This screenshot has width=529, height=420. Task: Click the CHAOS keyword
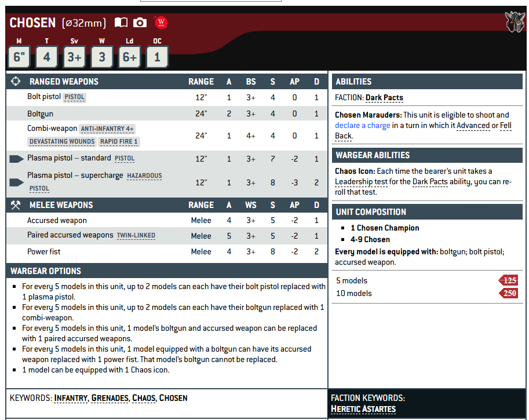coord(144,398)
